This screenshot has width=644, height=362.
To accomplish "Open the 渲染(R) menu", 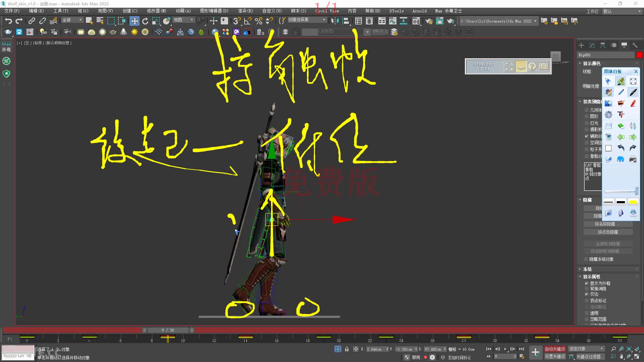I will click(x=246, y=11).
